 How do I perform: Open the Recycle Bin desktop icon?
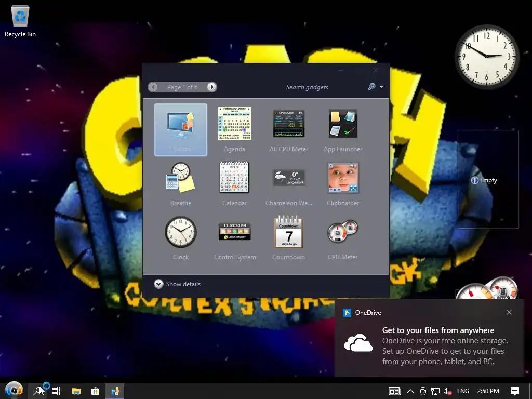point(20,20)
